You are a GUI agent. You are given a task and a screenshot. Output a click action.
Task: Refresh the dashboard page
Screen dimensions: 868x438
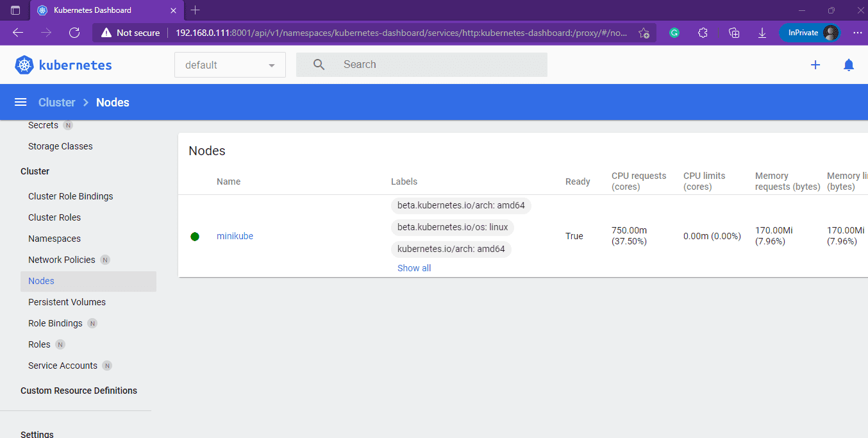click(x=74, y=32)
